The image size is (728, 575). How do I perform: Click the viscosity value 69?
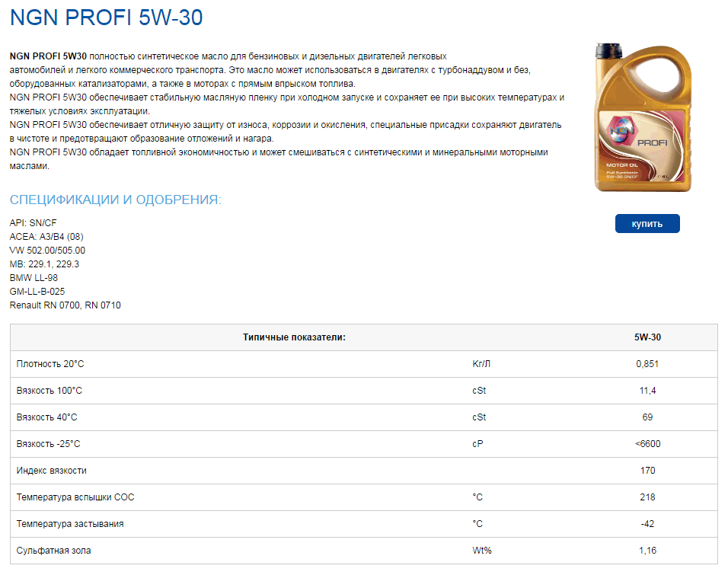[x=647, y=417]
